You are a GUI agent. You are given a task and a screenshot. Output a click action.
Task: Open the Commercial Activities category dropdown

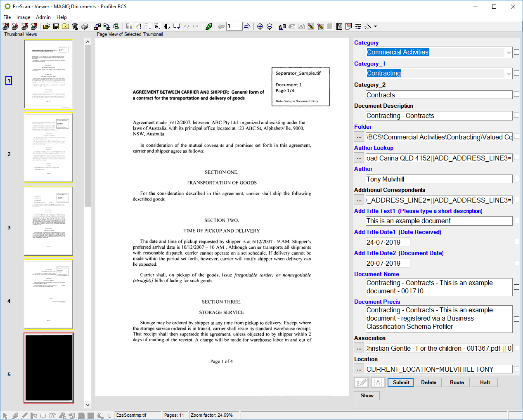509,52
